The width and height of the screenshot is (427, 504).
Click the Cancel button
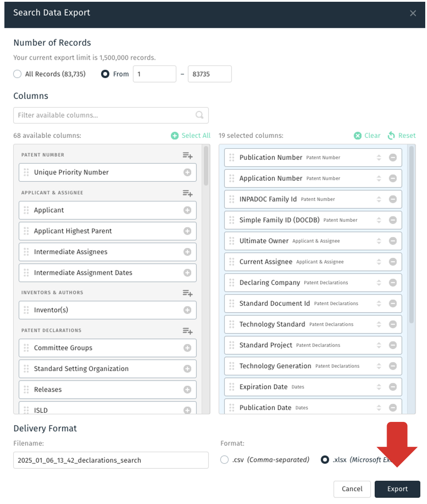tap(352, 489)
